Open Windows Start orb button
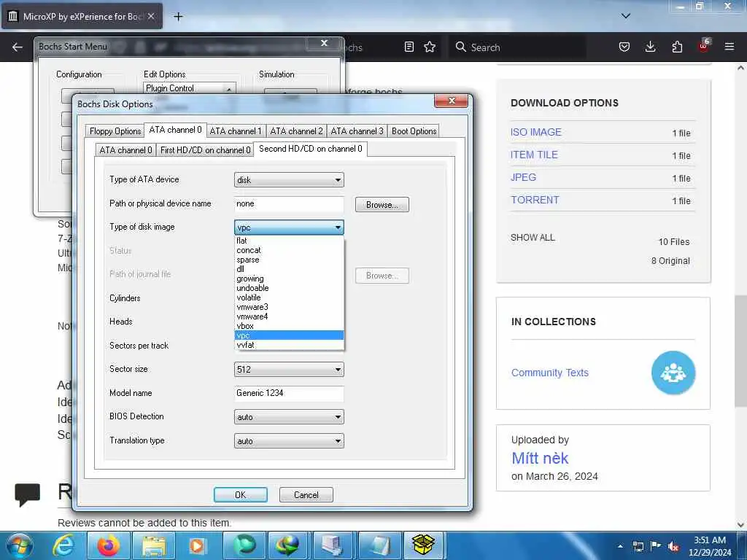The image size is (747, 560). tap(19, 545)
